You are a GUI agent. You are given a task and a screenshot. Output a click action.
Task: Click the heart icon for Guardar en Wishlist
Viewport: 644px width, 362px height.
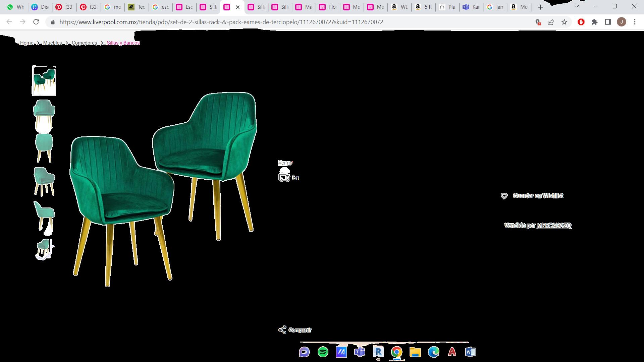504,196
